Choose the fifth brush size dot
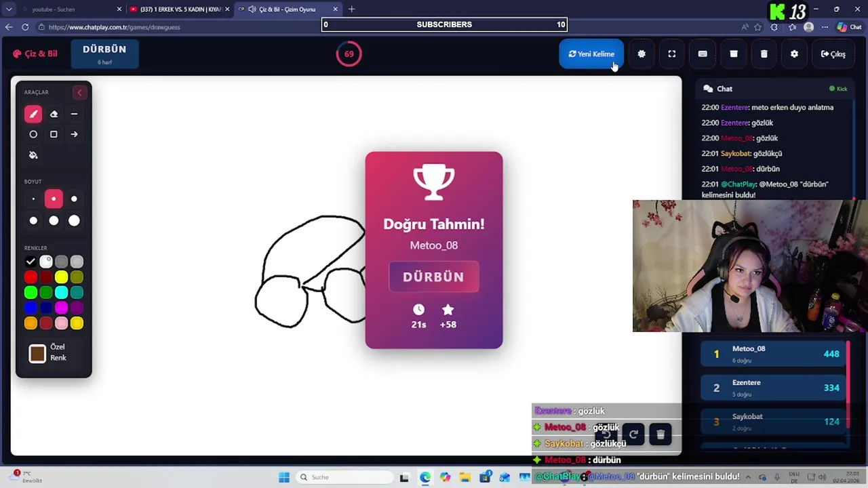The height and width of the screenshot is (488, 868). click(x=54, y=220)
